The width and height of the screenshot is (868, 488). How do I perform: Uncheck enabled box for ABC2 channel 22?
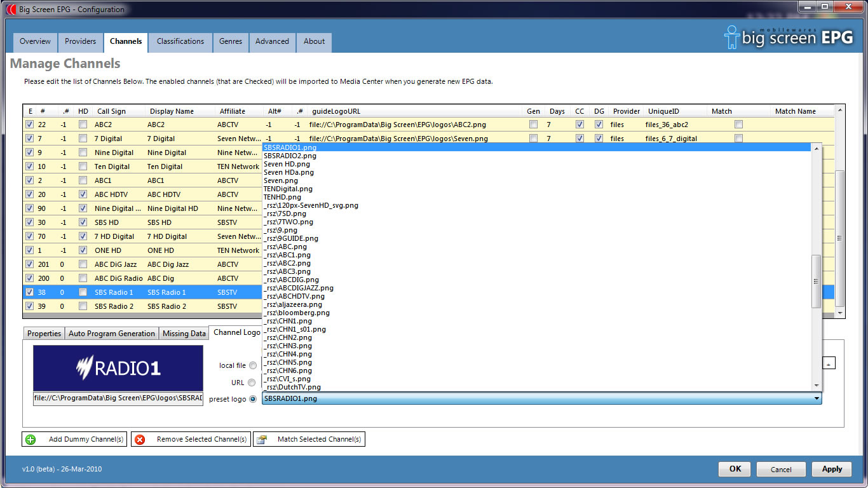click(x=29, y=125)
